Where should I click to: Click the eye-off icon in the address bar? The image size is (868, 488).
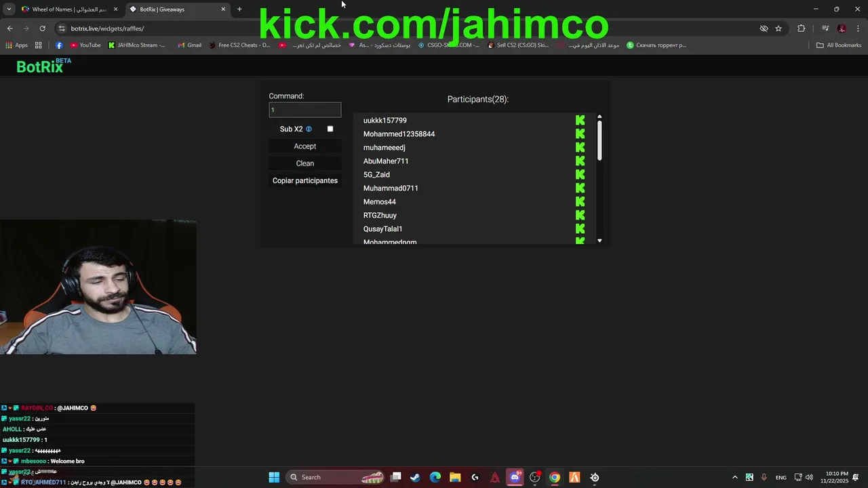click(764, 28)
